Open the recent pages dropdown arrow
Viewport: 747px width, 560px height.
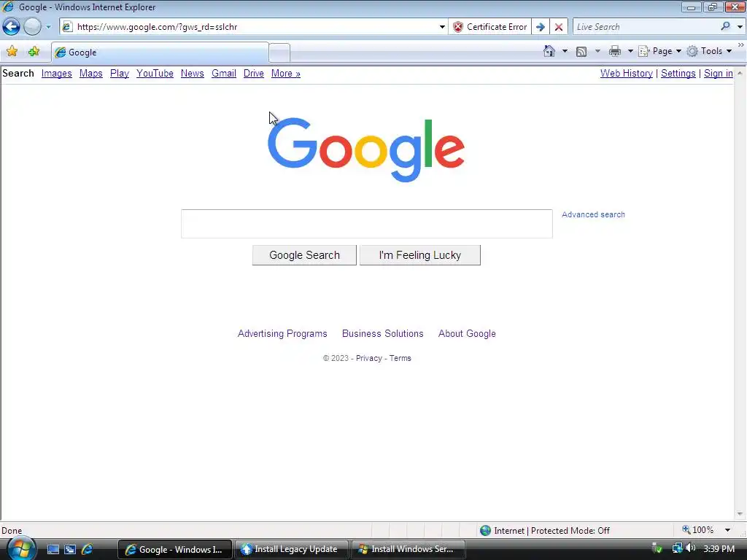(x=48, y=27)
